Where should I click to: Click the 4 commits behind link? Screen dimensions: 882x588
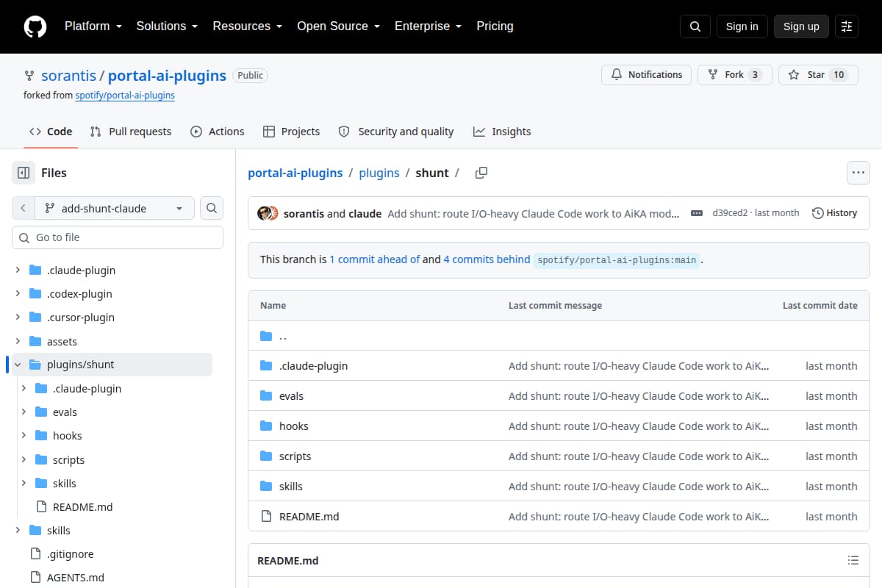click(487, 259)
